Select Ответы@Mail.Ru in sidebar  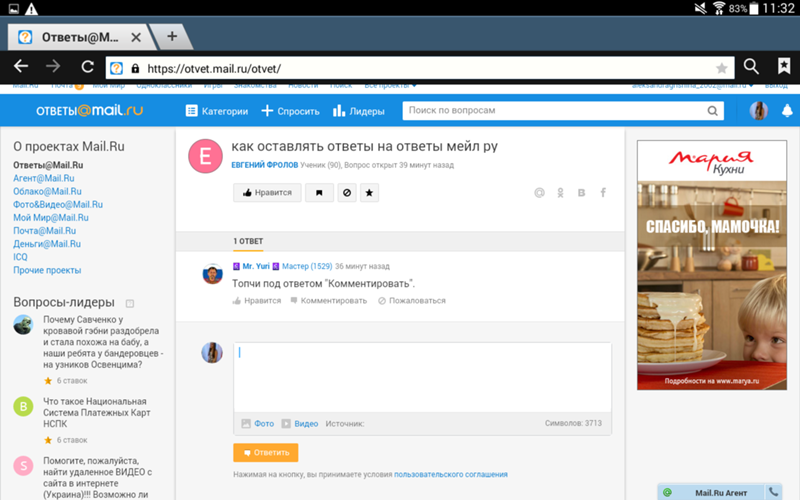[x=48, y=165]
